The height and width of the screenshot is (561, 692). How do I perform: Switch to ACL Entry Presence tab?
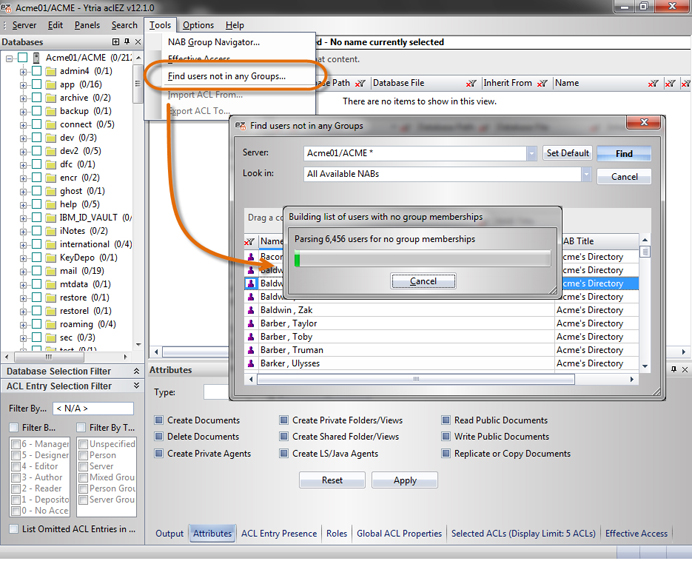tap(279, 534)
